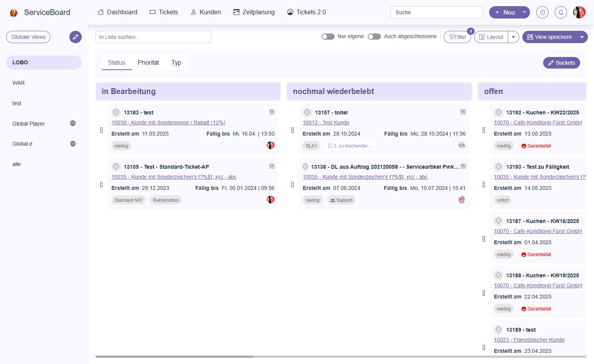The height and width of the screenshot is (364, 594).
Task: Open ticket 13183 via its external link icon
Action: (x=272, y=112)
